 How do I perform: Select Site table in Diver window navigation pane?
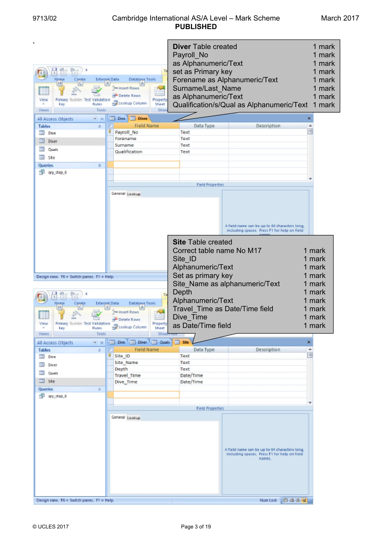tap(70, 157)
